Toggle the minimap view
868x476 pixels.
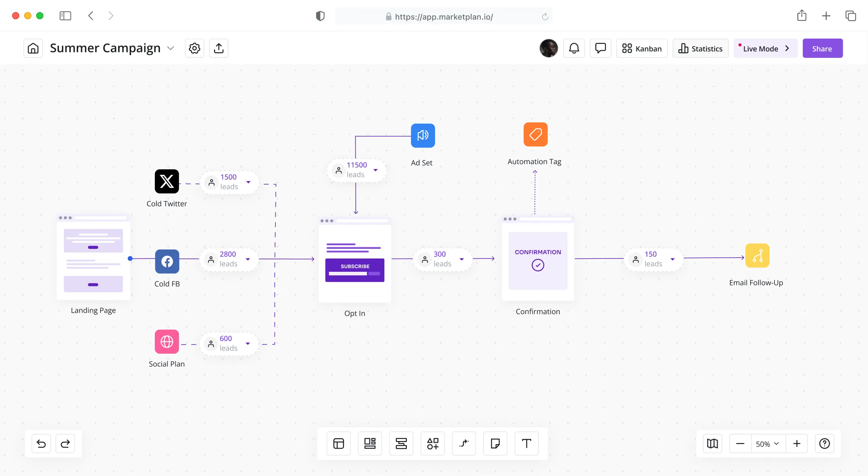tap(712, 443)
